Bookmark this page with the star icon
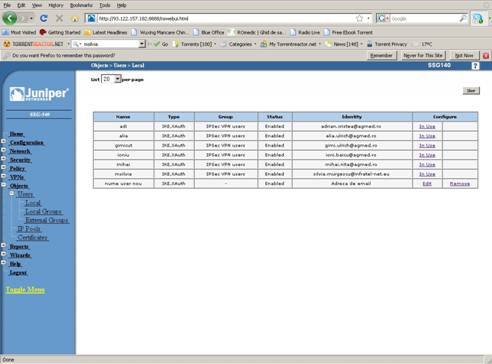 coord(359,19)
